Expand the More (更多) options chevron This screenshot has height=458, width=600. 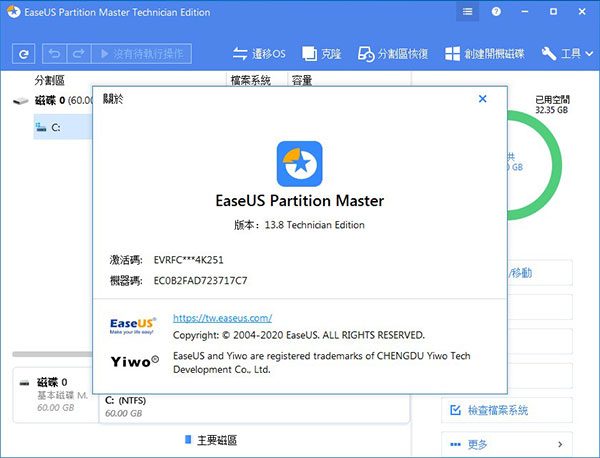[560, 444]
